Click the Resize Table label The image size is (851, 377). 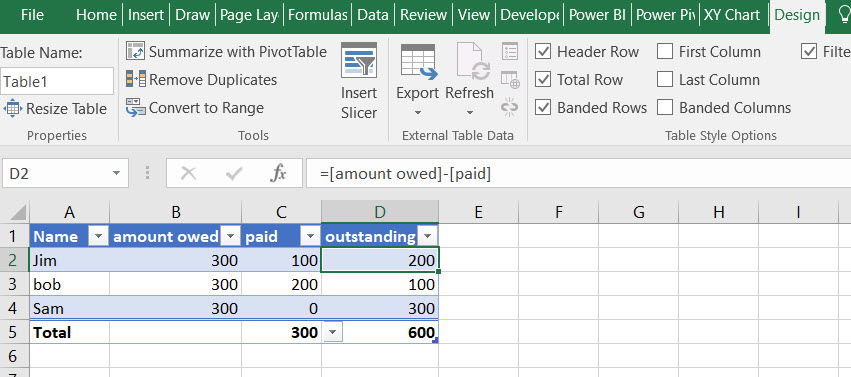(x=66, y=108)
